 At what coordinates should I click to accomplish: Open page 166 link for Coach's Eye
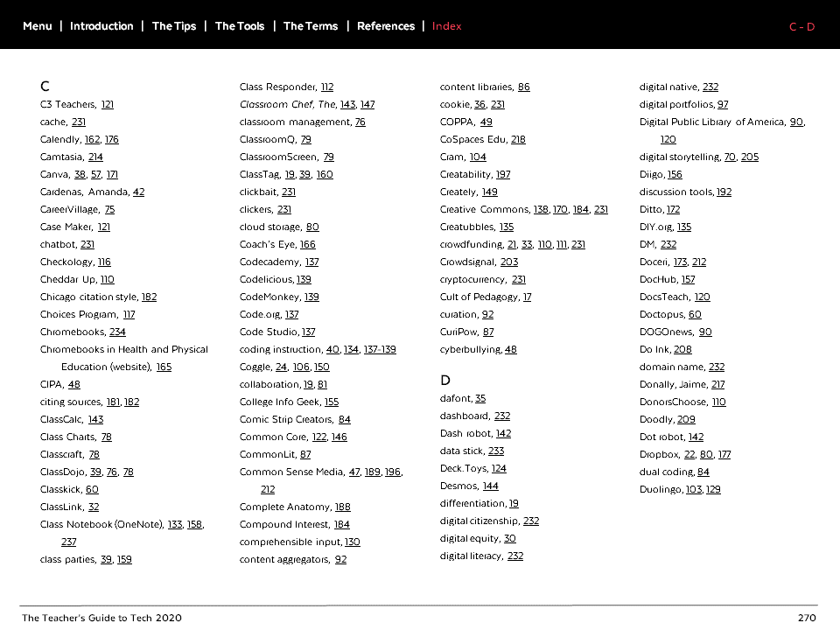(307, 244)
